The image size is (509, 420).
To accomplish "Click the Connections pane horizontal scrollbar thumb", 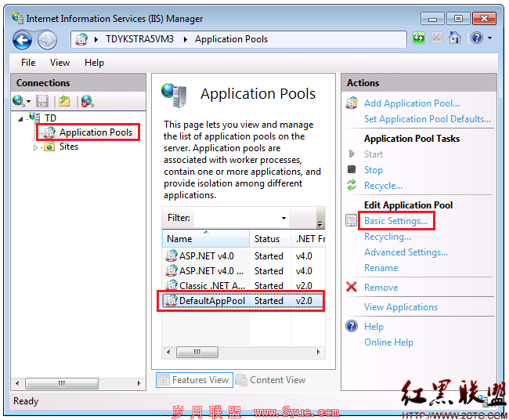I will pyautogui.click(x=62, y=383).
